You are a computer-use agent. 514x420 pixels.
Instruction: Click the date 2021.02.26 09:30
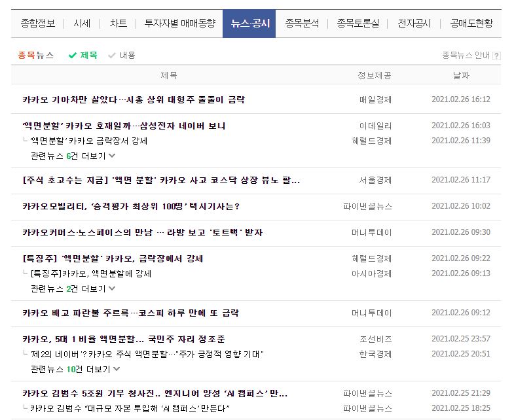pyautogui.click(x=461, y=232)
